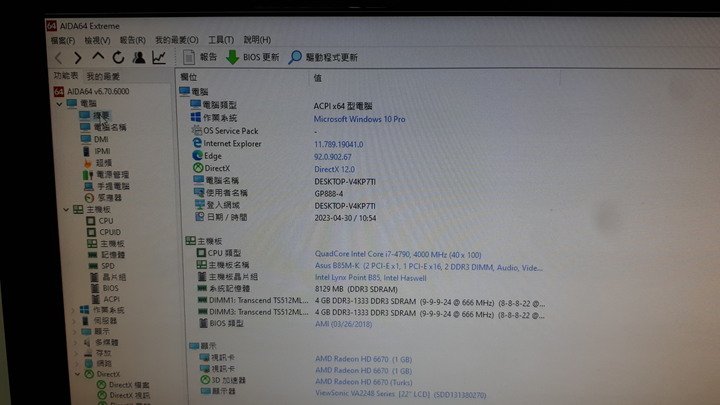The height and width of the screenshot is (405, 720).
Task: Select 電腦名稱 in the sidebar tree
Action: click(x=103, y=127)
